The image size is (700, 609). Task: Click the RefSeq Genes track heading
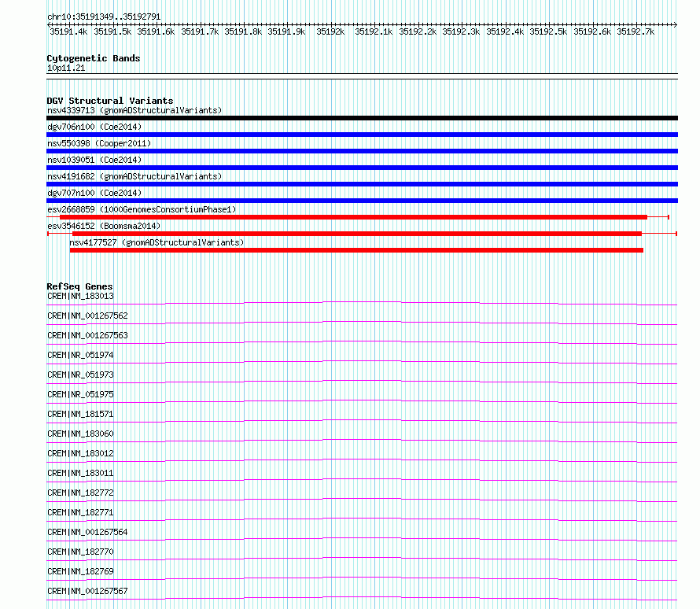(79, 286)
